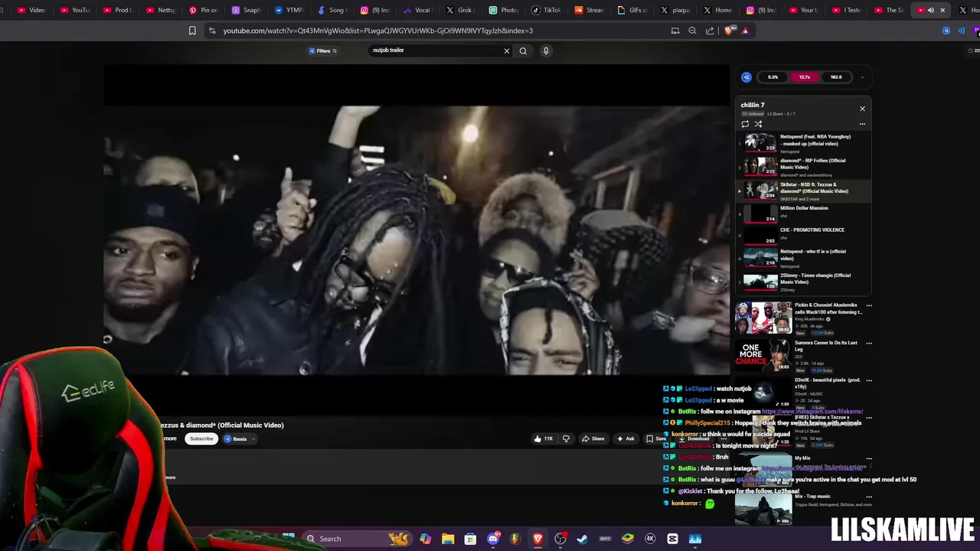980x551 pixels.
Task: Toggle shuffle playlist icon
Action: point(758,124)
